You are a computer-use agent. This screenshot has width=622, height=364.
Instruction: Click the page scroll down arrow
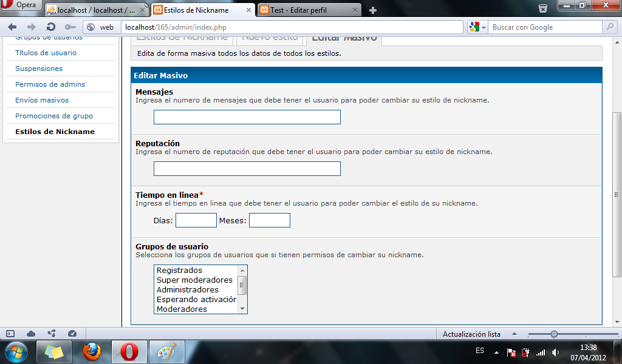pyautogui.click(x=617, y=322)
